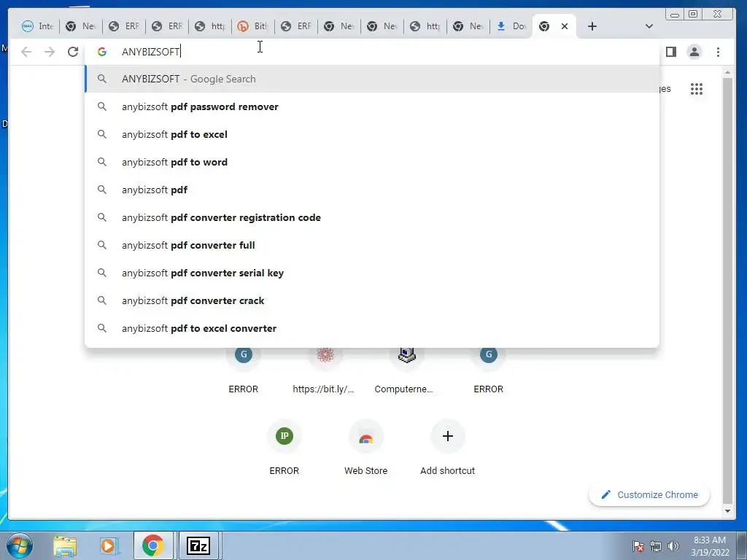Click the vertical scrollbar thumb
Image resolution: width=747 pixels, height=560 pixels.
click(x=727, y=290)
